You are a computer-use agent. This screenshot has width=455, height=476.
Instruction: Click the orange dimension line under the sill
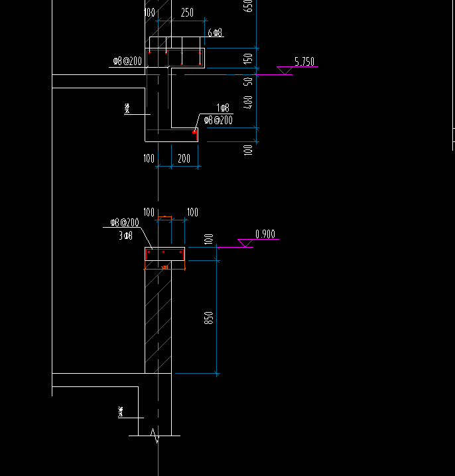[164, 269]
